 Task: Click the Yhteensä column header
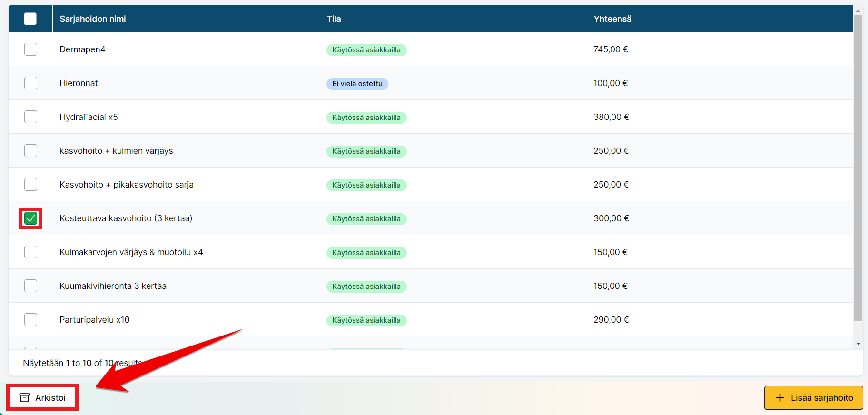point(612,19)
